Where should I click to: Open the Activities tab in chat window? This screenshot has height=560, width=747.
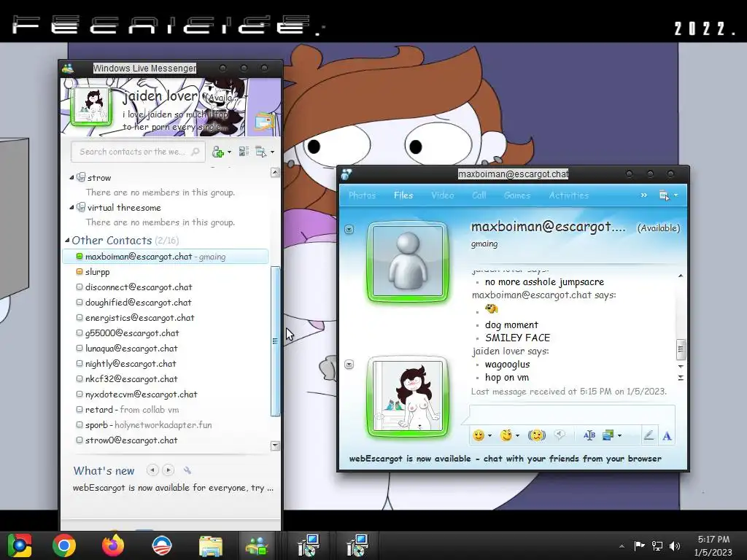[x=569, y=195]
